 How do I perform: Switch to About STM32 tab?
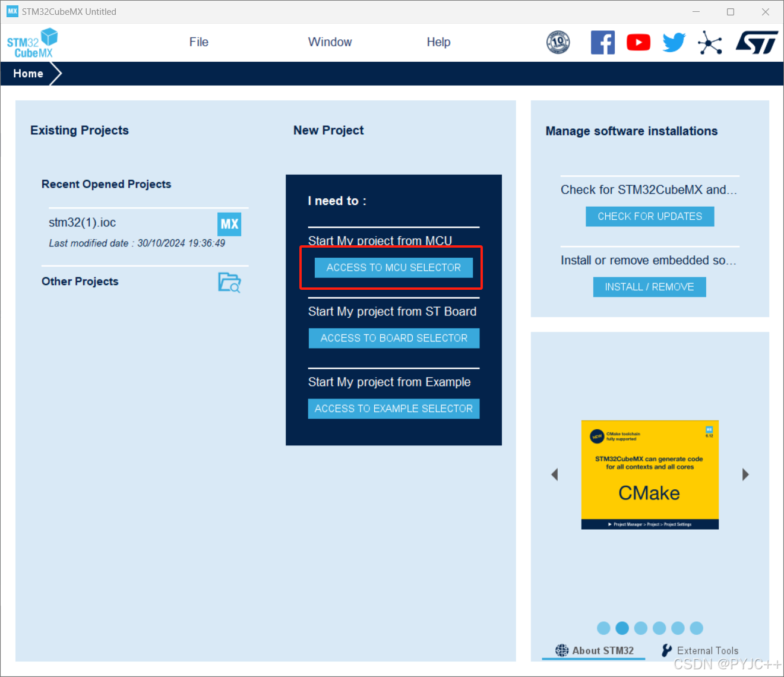pos(595,650)
